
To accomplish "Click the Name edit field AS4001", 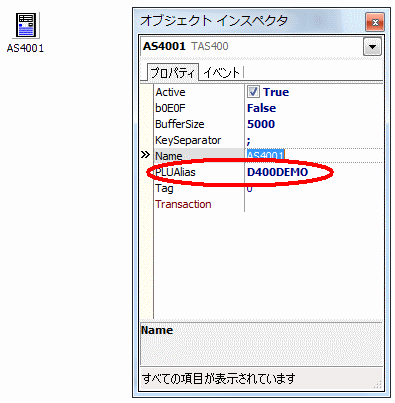I will click(314, 156).
